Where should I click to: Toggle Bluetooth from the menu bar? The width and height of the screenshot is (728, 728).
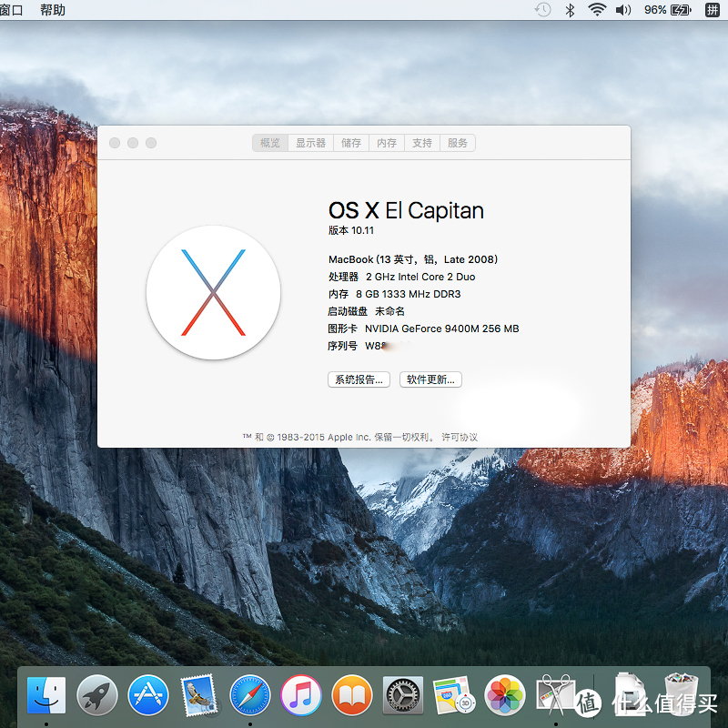(x=569, y=10)
